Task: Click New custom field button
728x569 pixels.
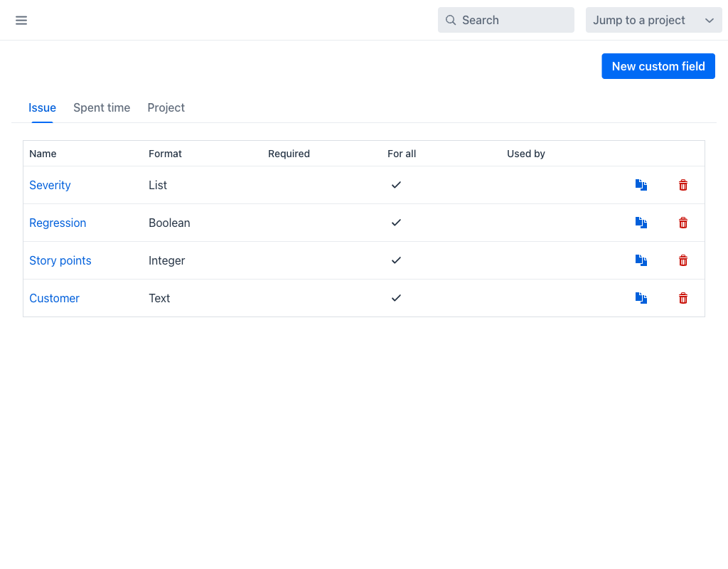Action: pos(658,66)
